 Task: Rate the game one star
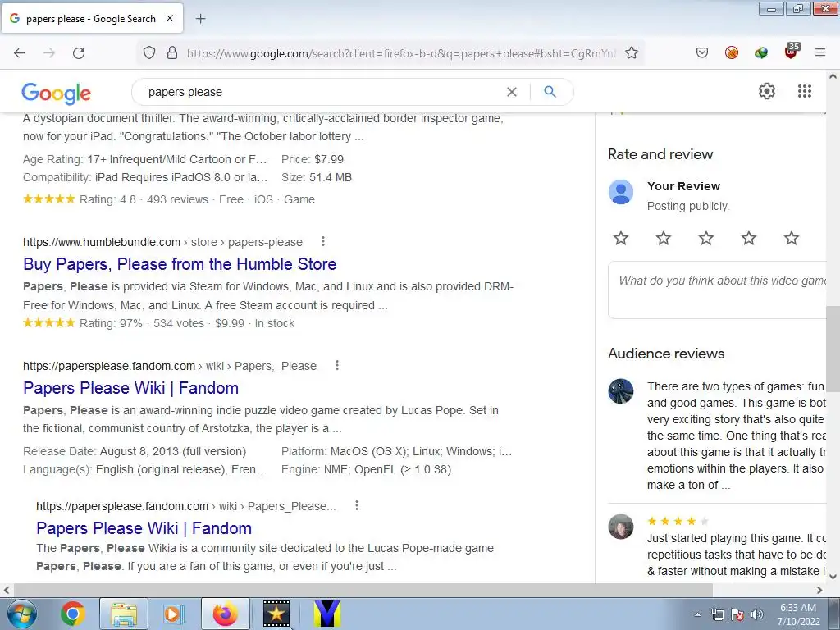621,238
